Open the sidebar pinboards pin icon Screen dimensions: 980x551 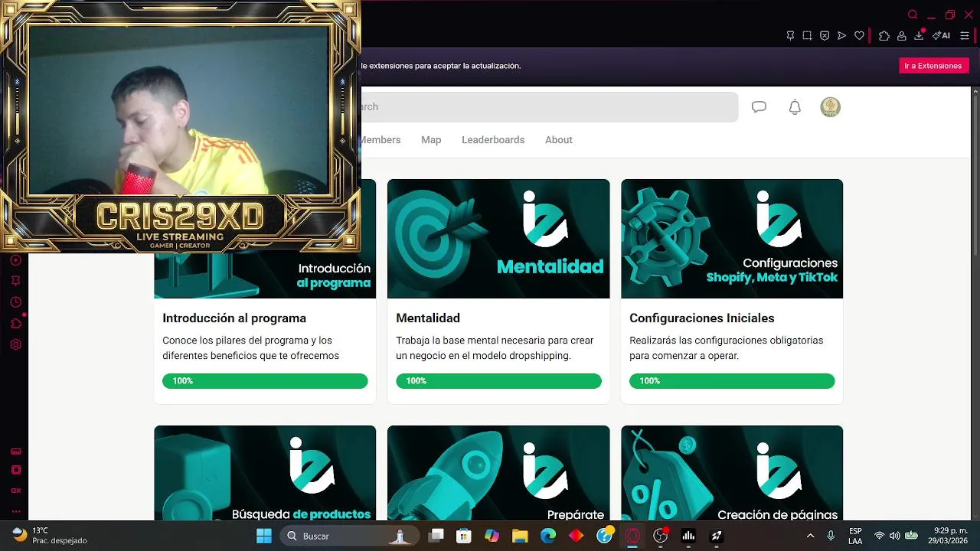tap(15, 281)
